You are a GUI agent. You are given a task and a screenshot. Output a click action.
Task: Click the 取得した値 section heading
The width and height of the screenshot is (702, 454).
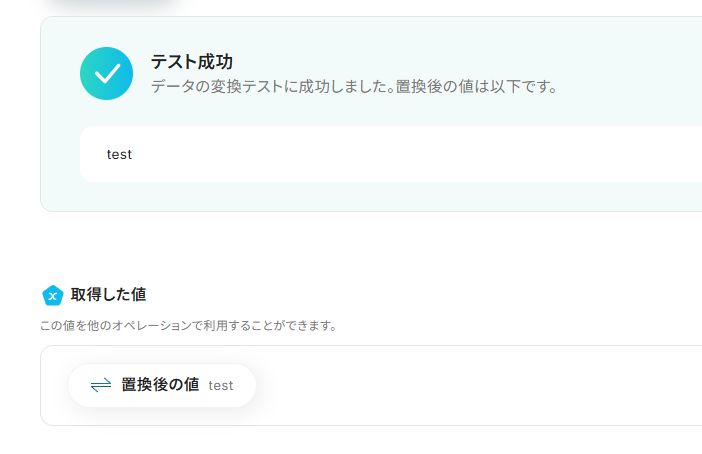(108, 295)
